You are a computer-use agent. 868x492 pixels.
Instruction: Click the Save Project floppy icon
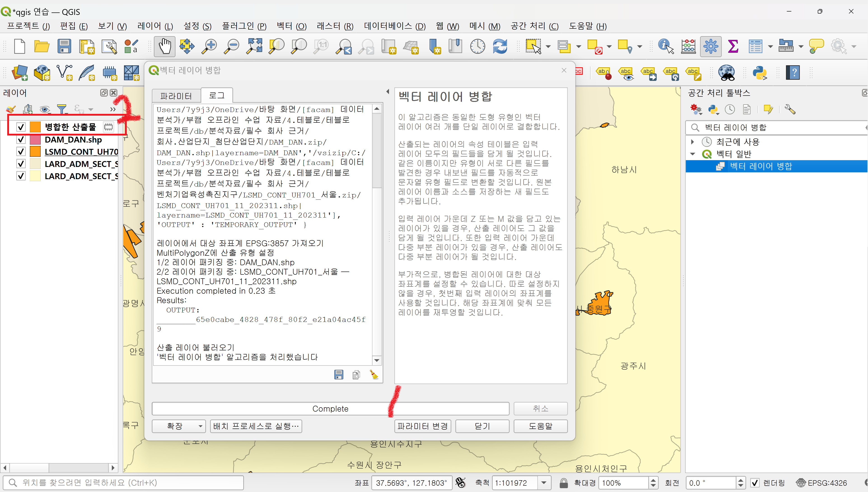(x=64, y=46)
